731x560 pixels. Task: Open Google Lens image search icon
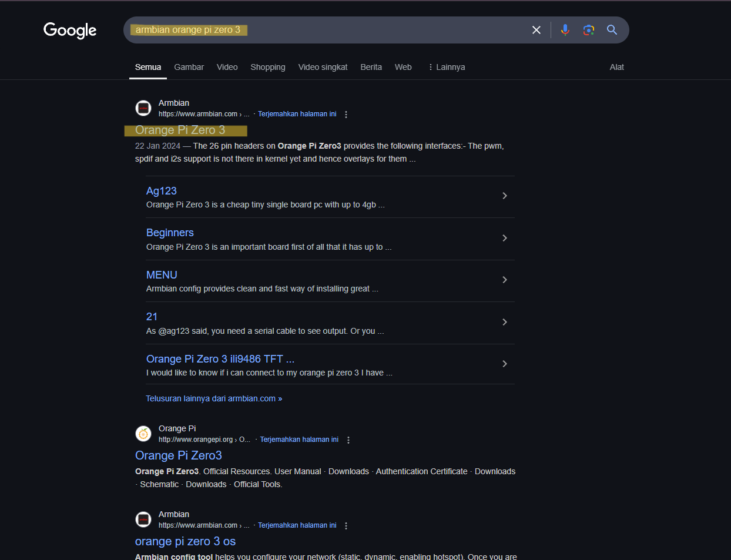coord(588,30)
